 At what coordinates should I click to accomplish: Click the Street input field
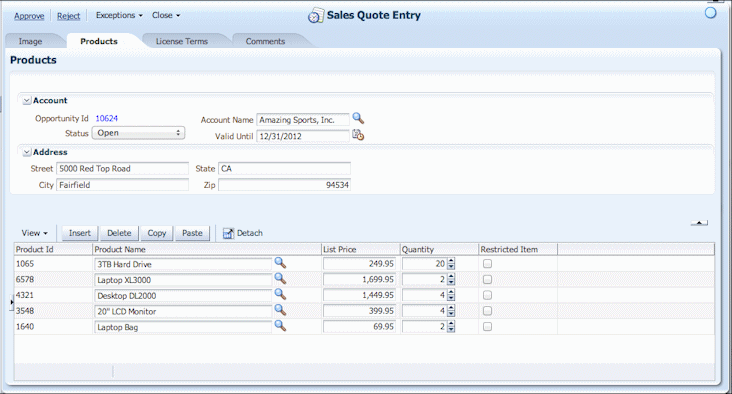point(122,169)
